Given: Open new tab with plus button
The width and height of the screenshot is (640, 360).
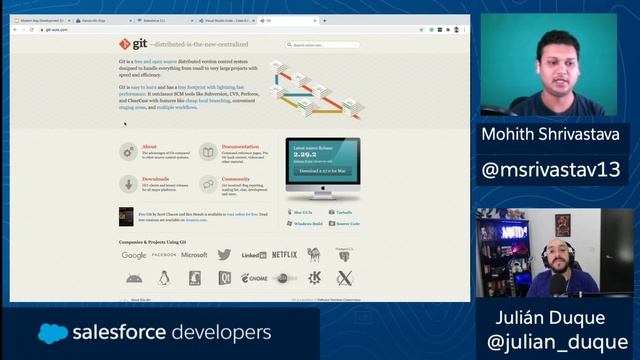Looking at the screenshot, I should click(324, 20).
